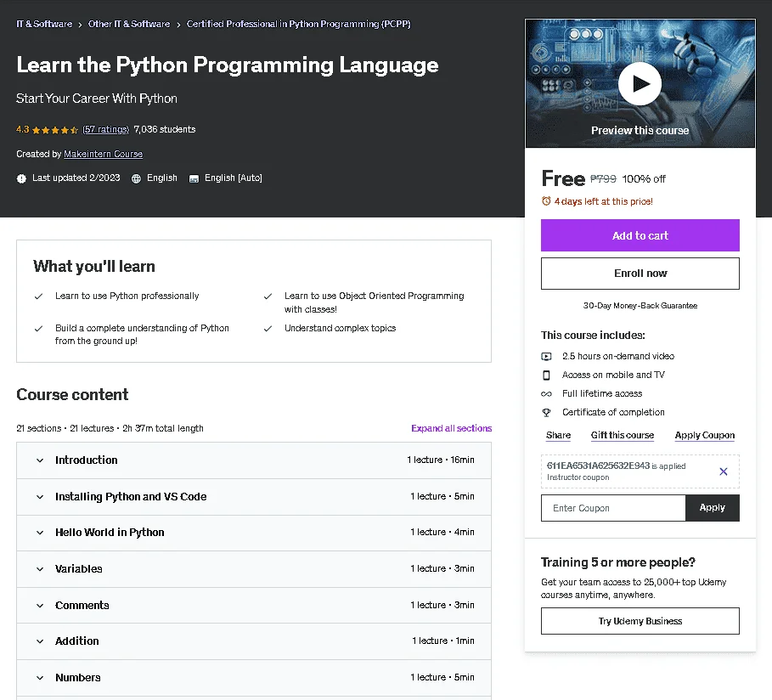Click the alarm clock icon beside days left

tap(546, 201)
